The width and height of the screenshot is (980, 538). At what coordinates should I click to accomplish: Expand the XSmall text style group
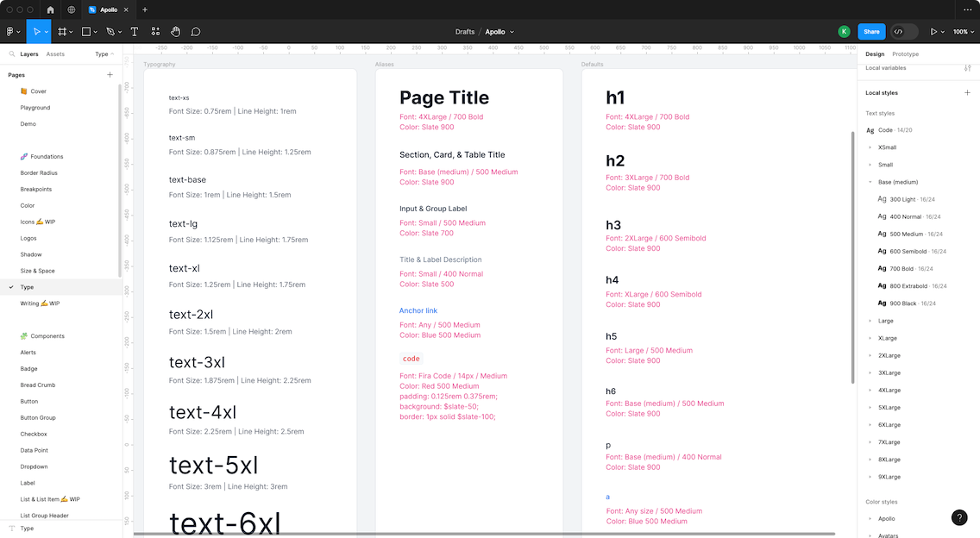pos(870,147)
